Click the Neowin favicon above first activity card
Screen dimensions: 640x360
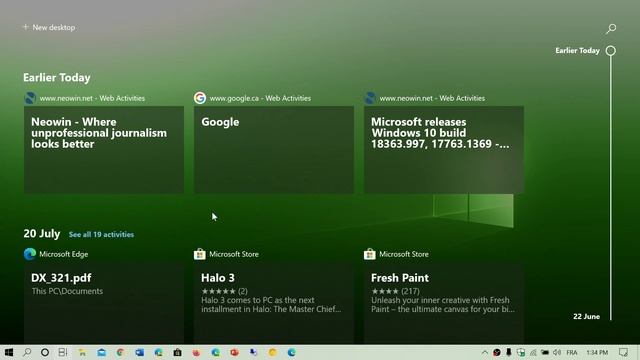[30, 98]
